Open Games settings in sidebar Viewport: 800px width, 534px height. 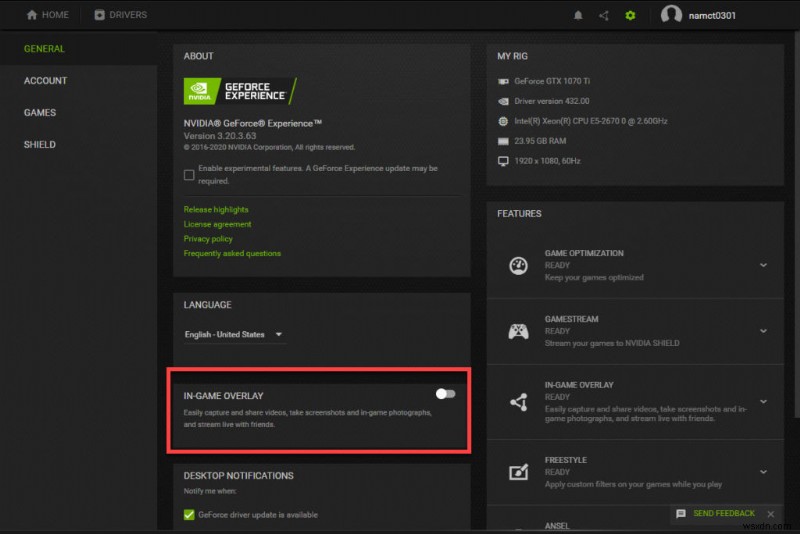pyautogui.click(x=40, y=113)
